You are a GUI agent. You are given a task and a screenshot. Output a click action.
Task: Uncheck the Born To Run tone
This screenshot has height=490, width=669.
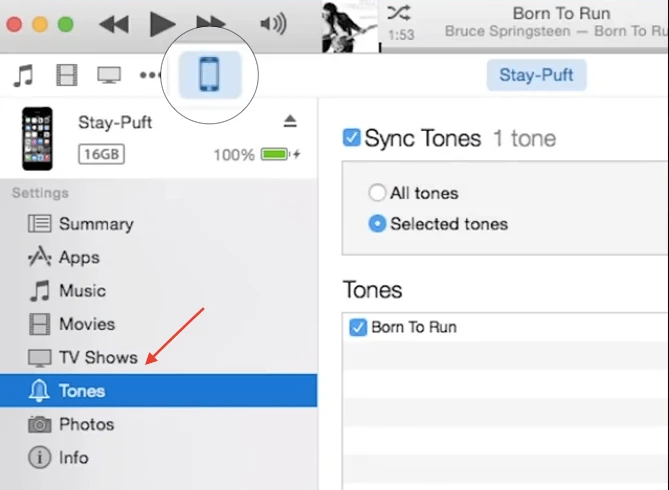click(x=359, y=327)
